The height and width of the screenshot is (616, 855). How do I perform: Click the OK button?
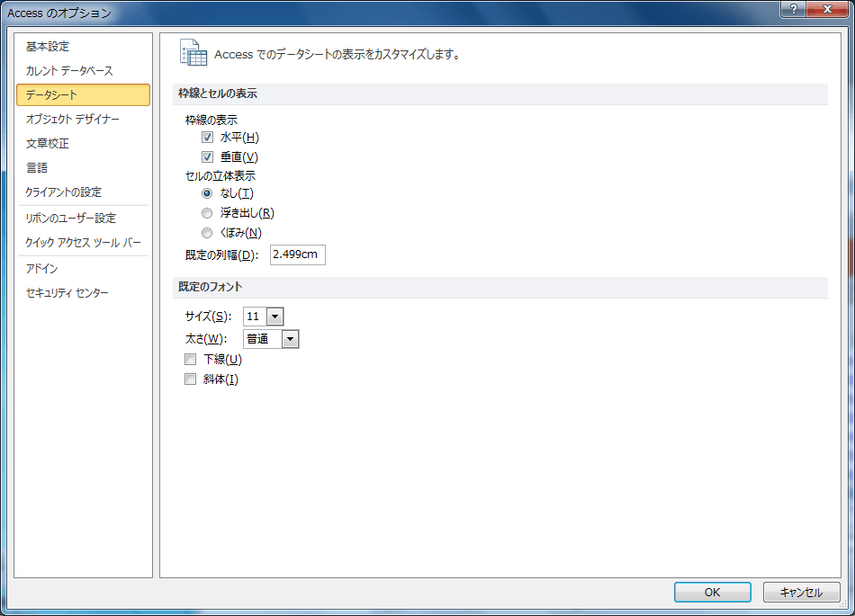[x=712, y=592]
